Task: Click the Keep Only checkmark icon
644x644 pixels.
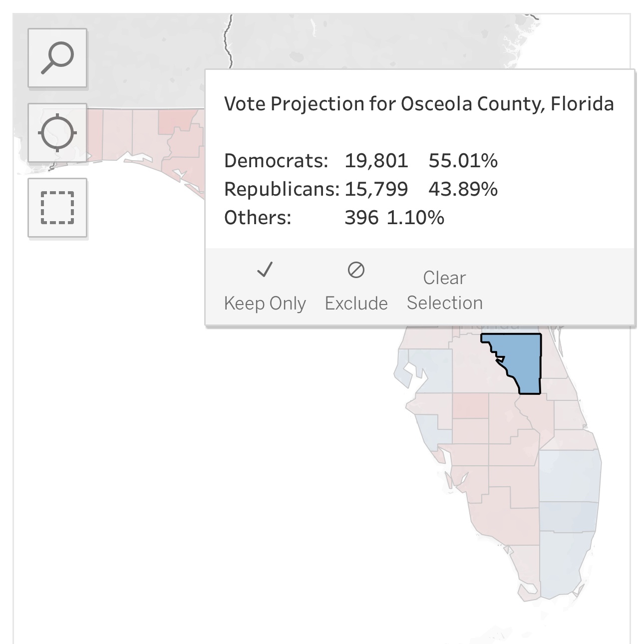Action: [x=265, y=270]
